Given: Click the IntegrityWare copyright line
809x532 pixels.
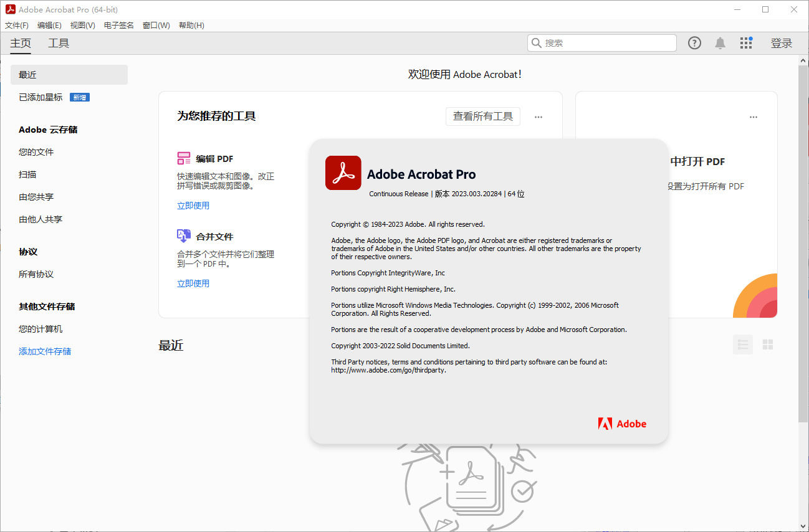Looking at the screenshot, I should click(x=388, y=273).
